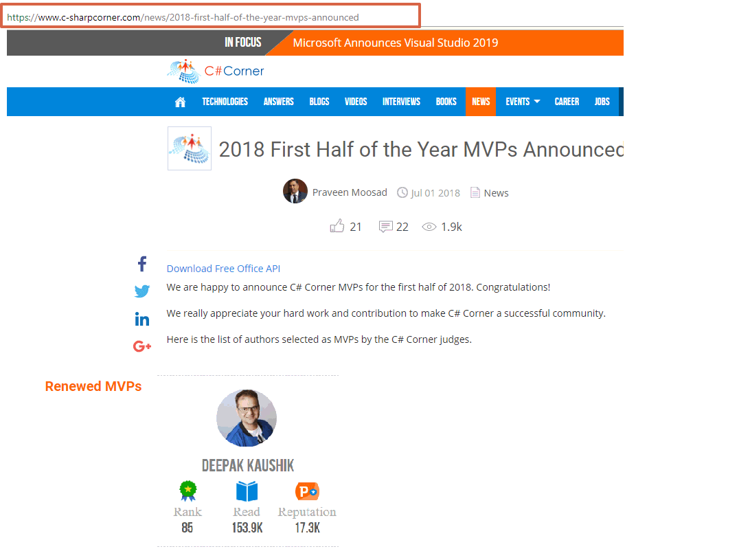This screenshot has height=560, width=739.
Task: Expand the Events dropdown menu
Action: click(x=523, y=102)
